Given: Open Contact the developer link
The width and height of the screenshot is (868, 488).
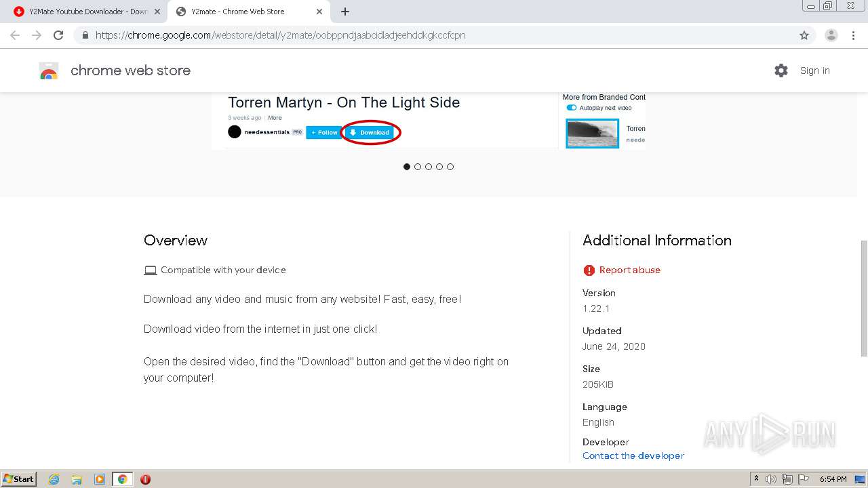Looking at the screenshot, I should (633, 455).
